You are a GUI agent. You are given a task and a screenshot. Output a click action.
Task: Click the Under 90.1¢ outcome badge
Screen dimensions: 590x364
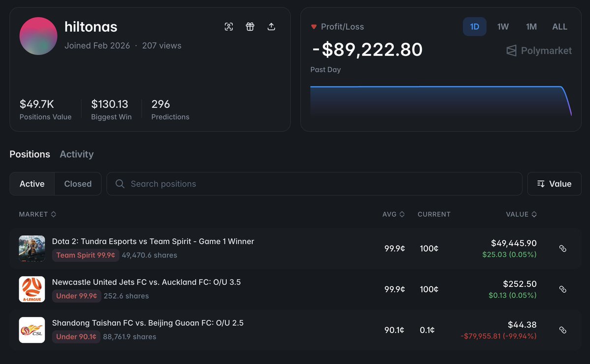pyautogui.click(x=76, y=336)
